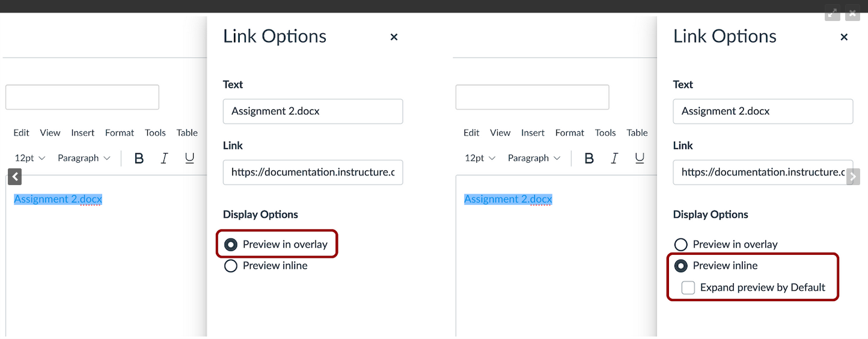Open the Insert menu in the left editor
Image resolution: width=868 pixels, height=339 pixels.
click(83, 133)
